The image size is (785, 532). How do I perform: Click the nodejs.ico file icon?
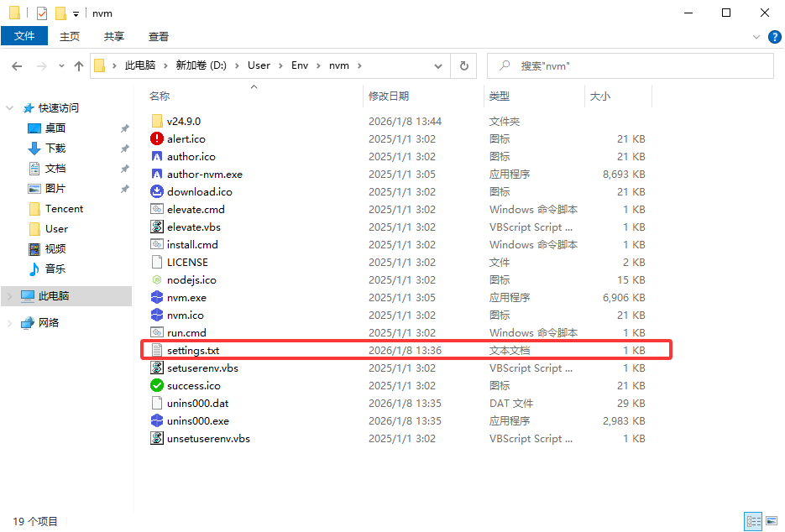157,279
